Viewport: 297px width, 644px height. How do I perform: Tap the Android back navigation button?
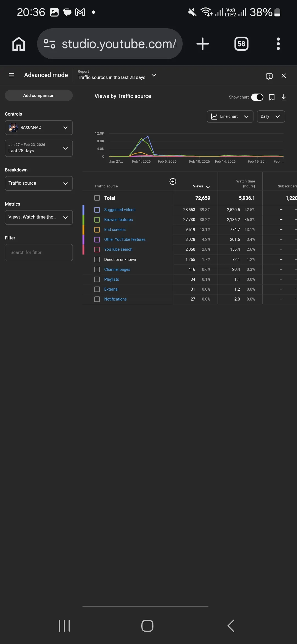tap(231, 626)
